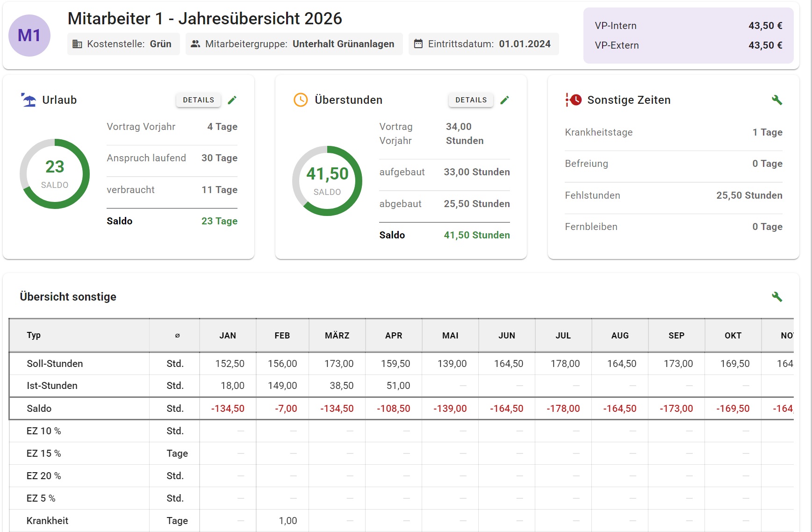This screenshot has height=532, width=812.
Task: Click the Krankheit February value 1,00
Action: (288, 521)
